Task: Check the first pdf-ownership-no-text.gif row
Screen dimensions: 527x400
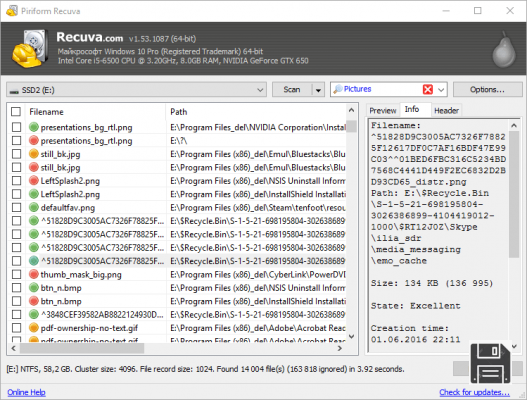Action: click(x=16, y=328)
